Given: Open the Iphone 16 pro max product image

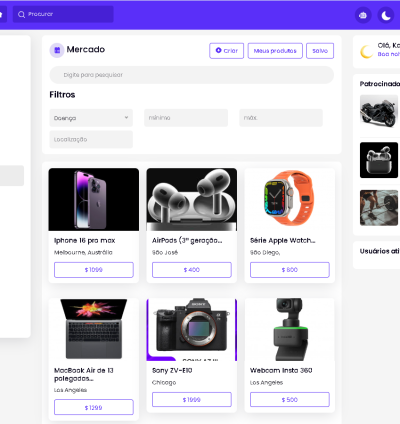Looking at the screenshot, I should pyautogui.click(x=94, y=199).
